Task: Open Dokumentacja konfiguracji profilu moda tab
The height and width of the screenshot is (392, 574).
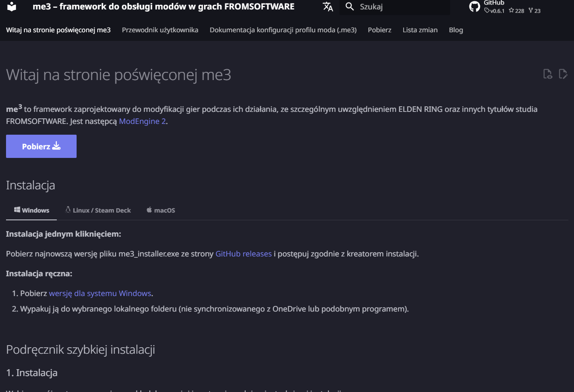Action: click(x=283, y=30)
